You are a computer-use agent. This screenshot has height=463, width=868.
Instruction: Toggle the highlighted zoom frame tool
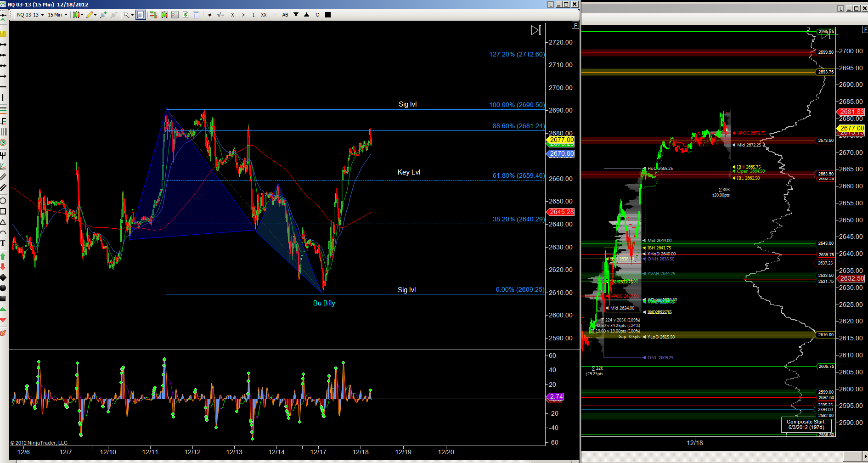(141, 15)
